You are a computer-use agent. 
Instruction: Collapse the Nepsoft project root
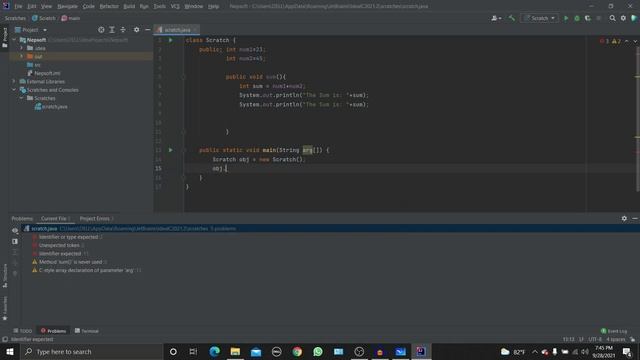(x=14, y=40)
